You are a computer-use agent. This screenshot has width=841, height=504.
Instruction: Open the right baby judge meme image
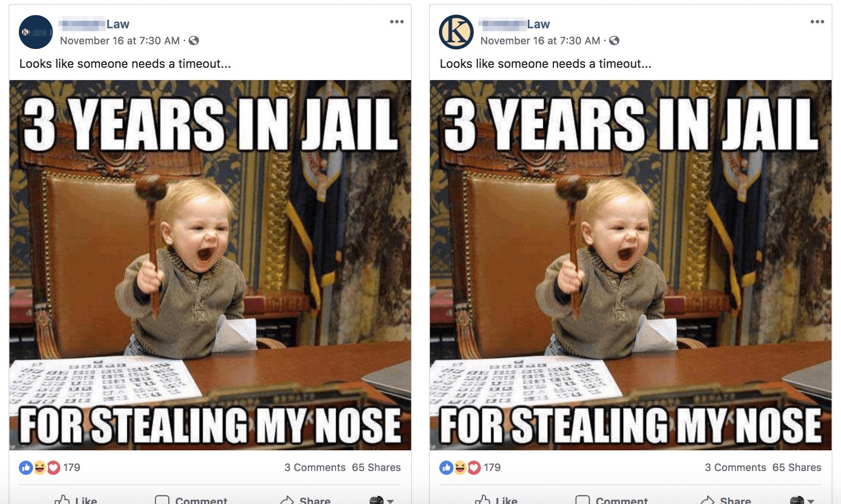631,265
